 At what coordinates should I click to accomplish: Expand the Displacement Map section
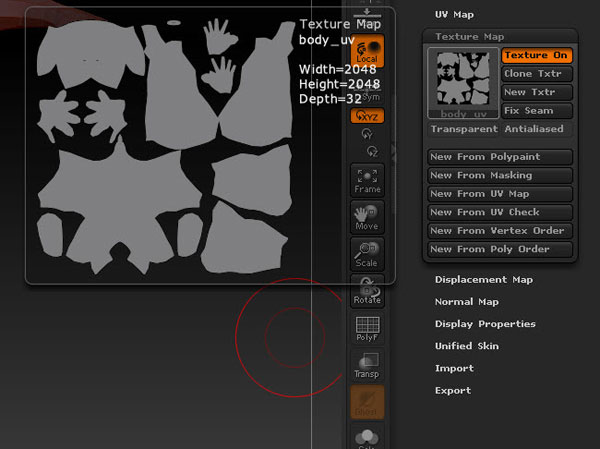point(484,280)
